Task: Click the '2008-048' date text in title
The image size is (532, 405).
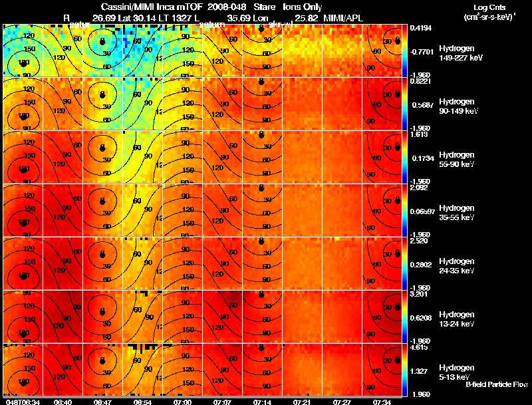Action: pyautogui.click(x=227, y=7)
